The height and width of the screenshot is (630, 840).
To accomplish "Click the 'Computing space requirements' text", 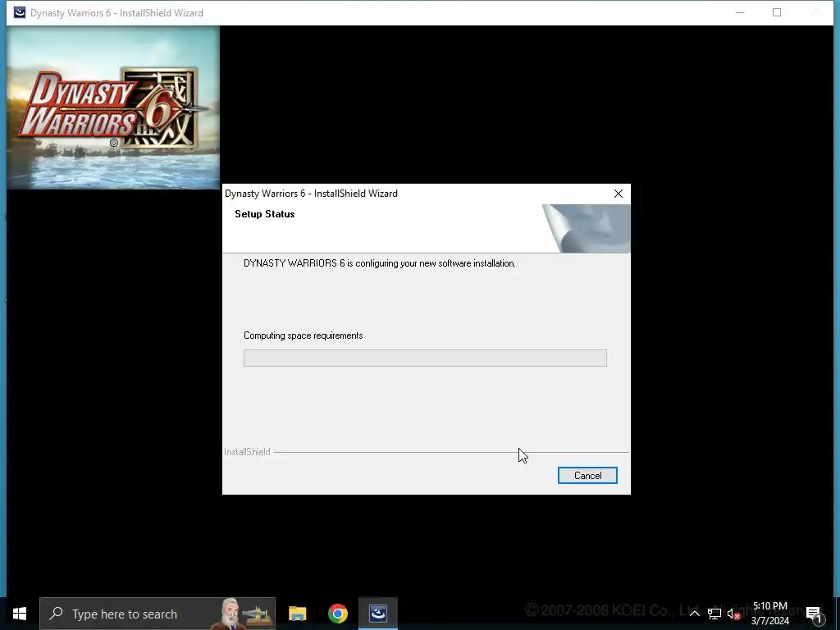I will pos(304,336).
